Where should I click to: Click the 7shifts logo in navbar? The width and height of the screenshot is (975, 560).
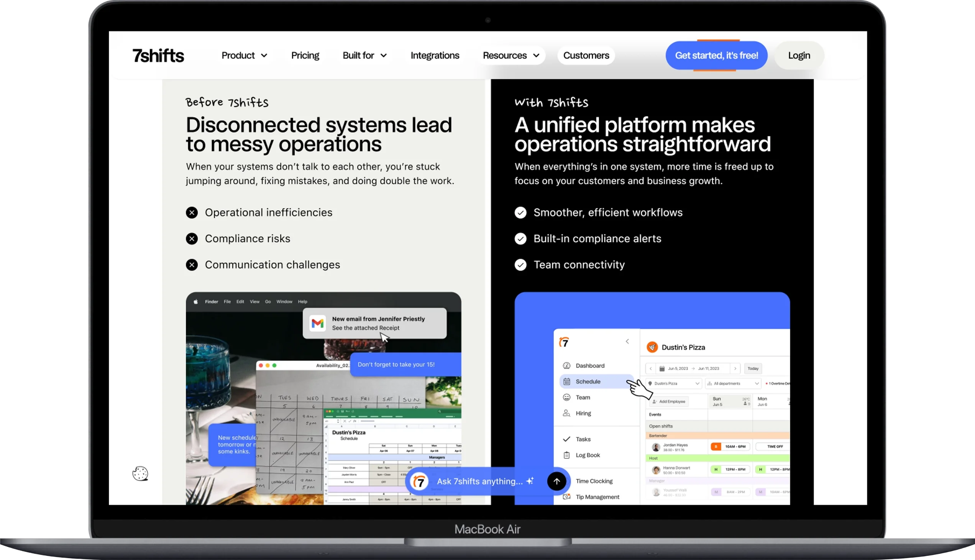tap(158, 56)
